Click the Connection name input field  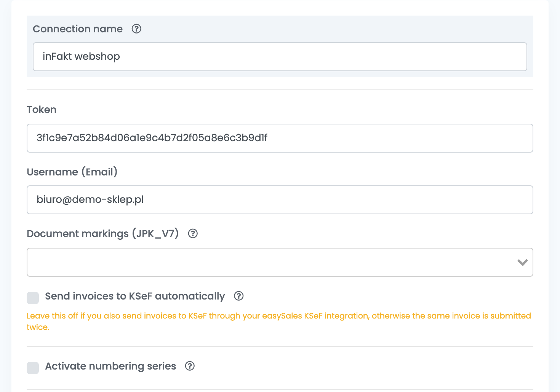click(x=280, y=57)
